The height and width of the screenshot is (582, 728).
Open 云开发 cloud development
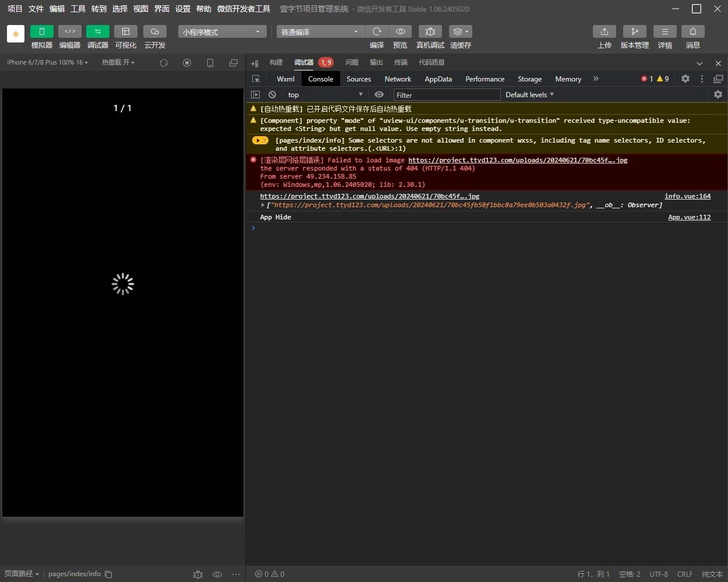[155, 31]
